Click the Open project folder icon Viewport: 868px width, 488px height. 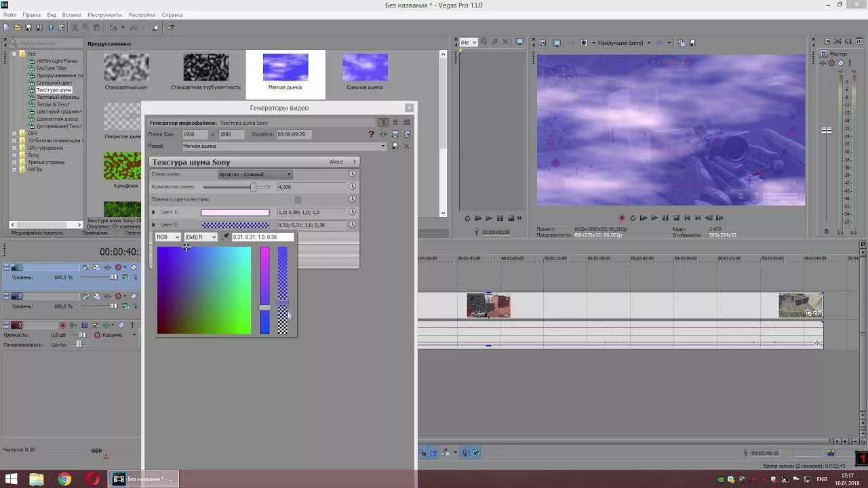18,28
